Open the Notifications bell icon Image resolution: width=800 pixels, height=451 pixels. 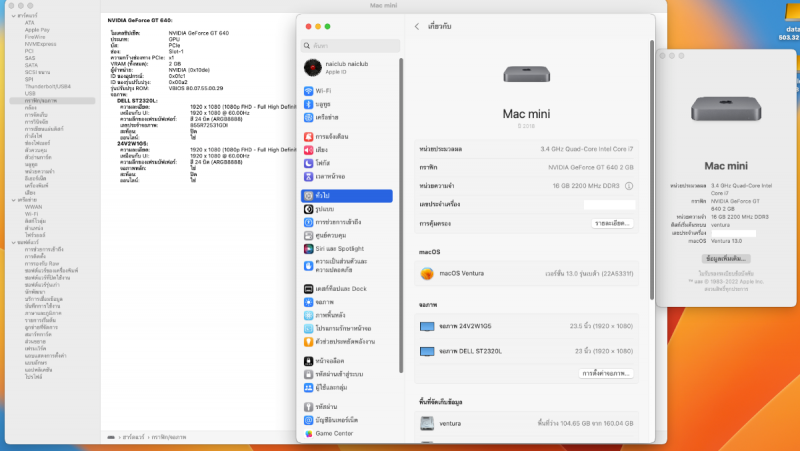coord(308,137)
